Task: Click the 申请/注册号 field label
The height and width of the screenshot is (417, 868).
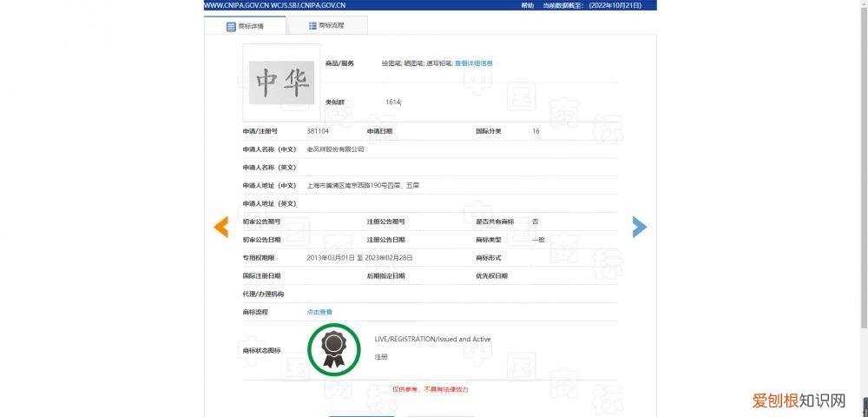Action: click(260, 131)
